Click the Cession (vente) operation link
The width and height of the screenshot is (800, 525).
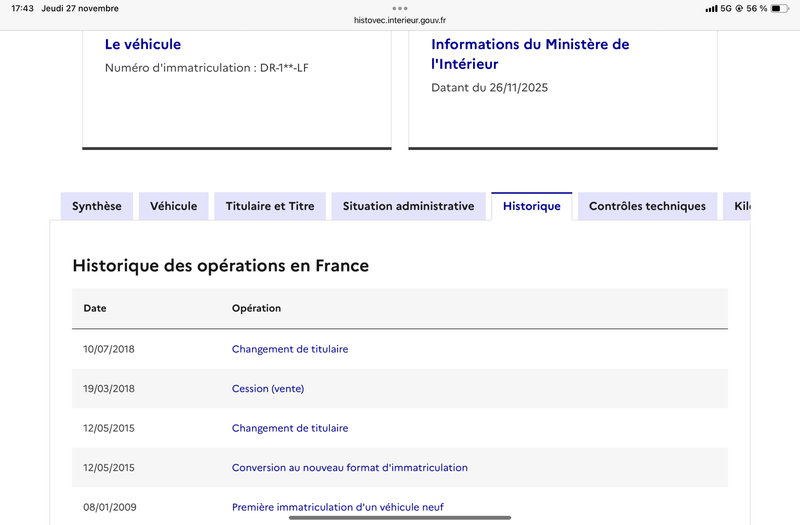point(268,388)
